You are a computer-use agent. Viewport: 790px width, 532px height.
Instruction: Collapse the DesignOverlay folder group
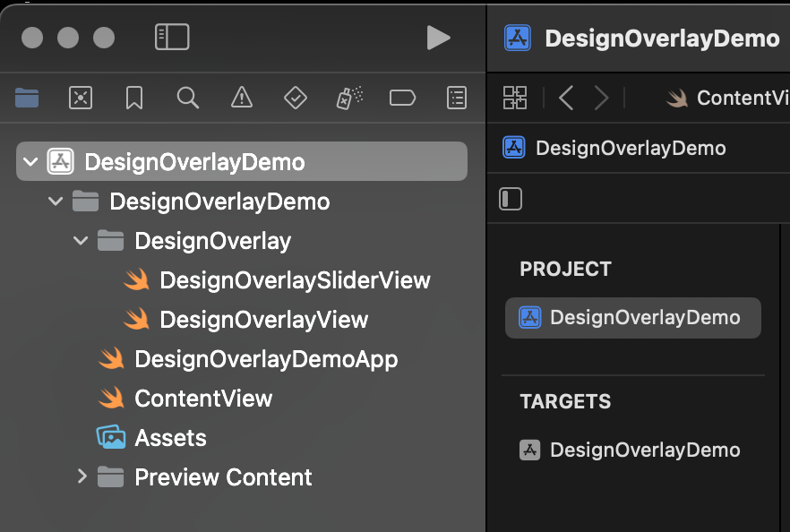pos(82,241)
